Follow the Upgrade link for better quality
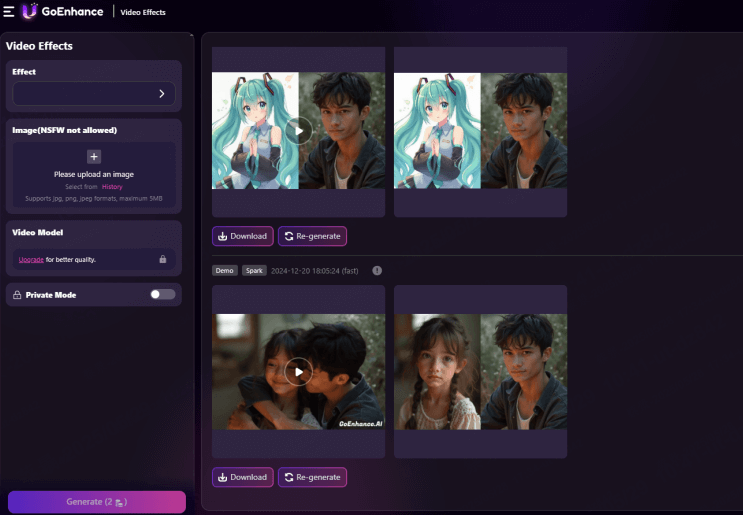This screenshot has width=743, height=515. (31, 260)
